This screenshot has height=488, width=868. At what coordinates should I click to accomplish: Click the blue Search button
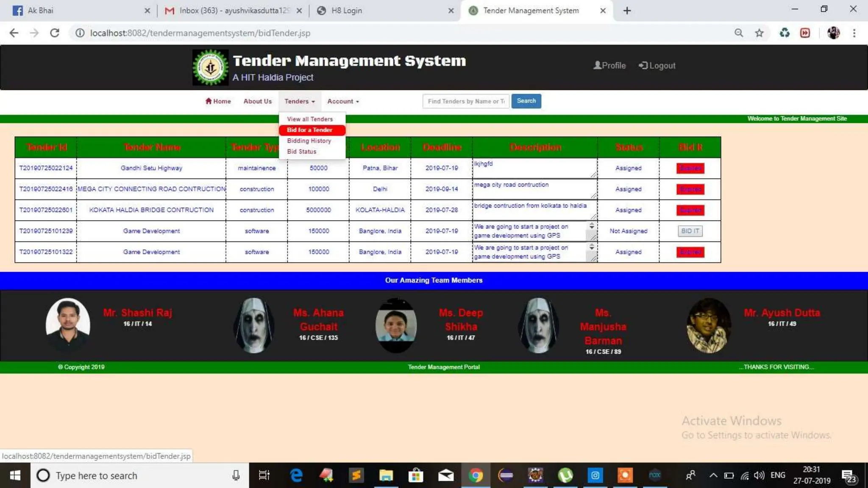(526, 101)
